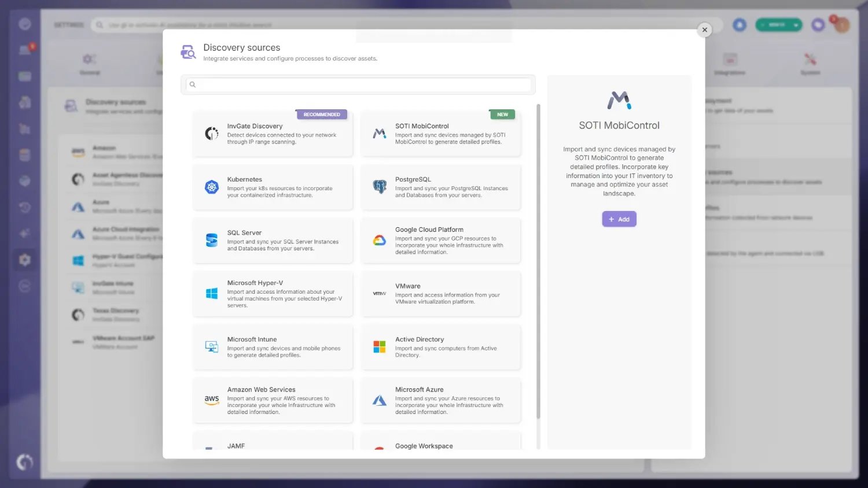Click the search magnifier icon in dialog

(193, 84)
